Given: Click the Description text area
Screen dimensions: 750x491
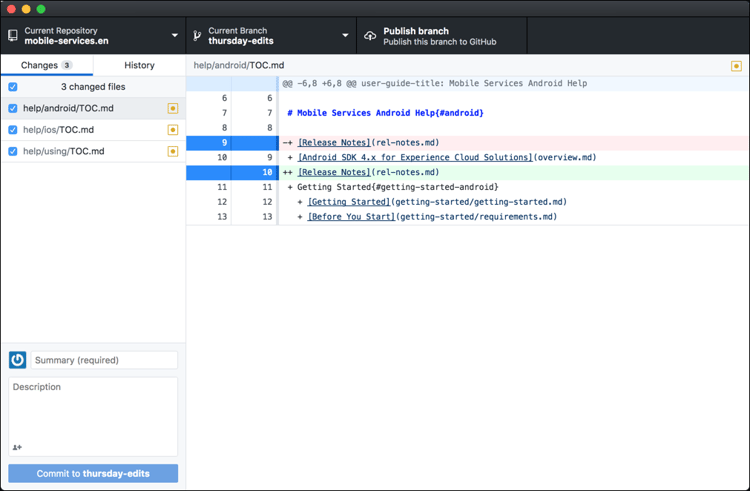Looking at the screenshot, I should click(x=93, y=416).
